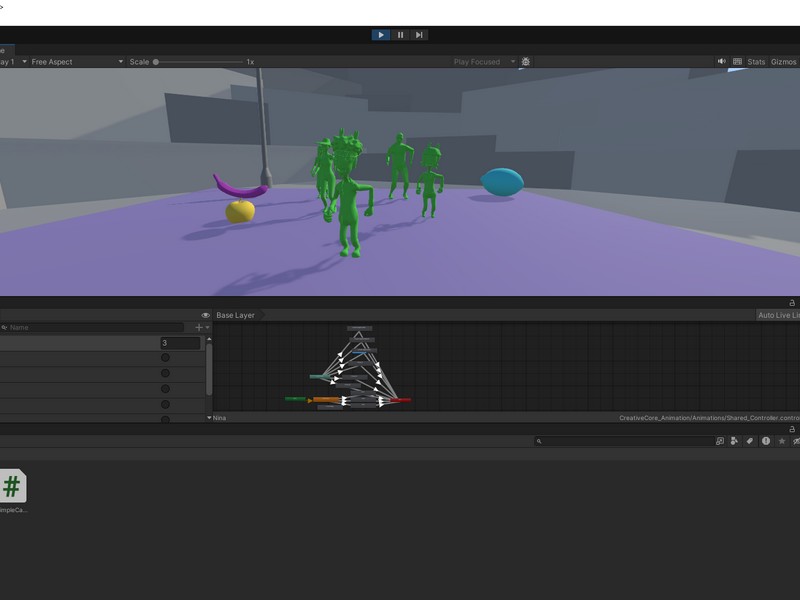Open the Stats overlay for the Game view
Screen dimensions: 800x600
click(x=756, y=61)
